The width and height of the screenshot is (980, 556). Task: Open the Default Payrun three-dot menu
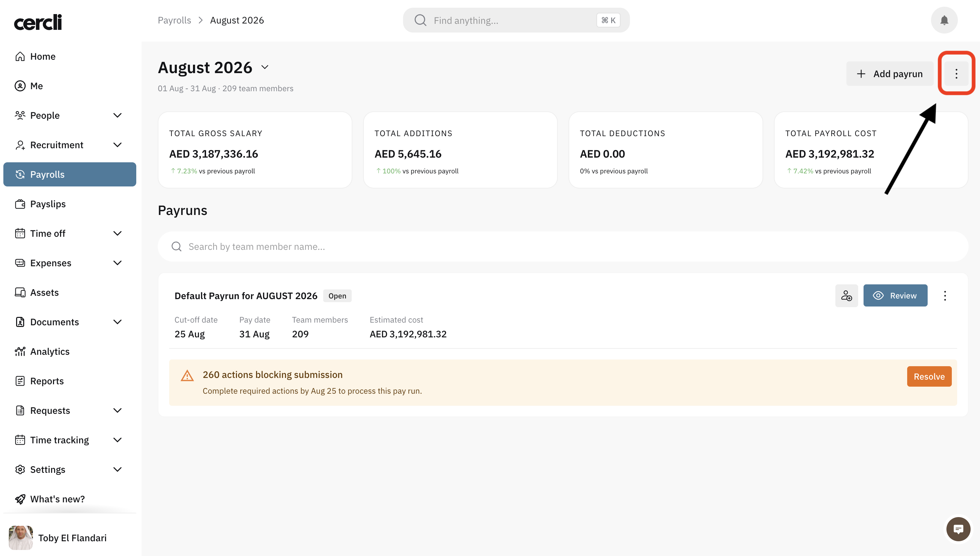click(x=945, y=295)
